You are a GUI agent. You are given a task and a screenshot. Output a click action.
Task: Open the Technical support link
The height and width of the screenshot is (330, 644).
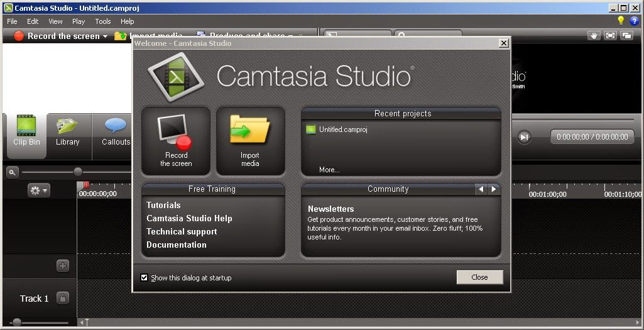[182, 231]
